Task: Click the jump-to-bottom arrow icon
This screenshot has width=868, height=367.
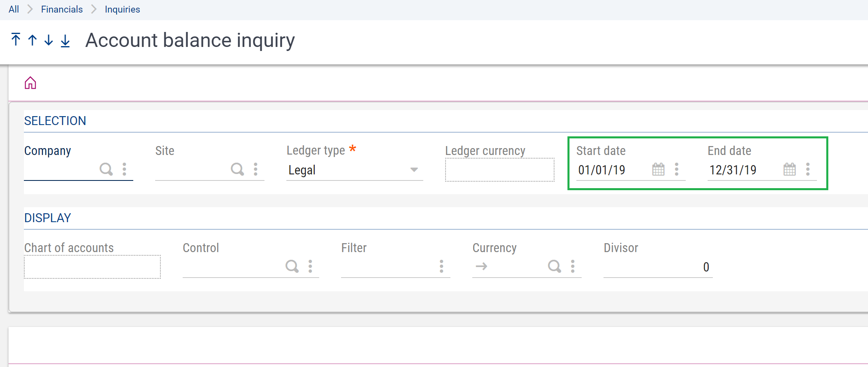Action: [65, 40]
